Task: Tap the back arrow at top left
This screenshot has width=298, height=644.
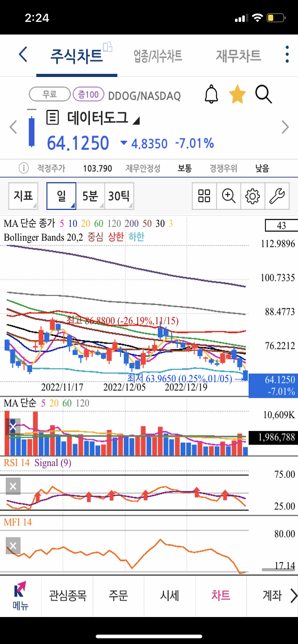Action: [23, 54]
